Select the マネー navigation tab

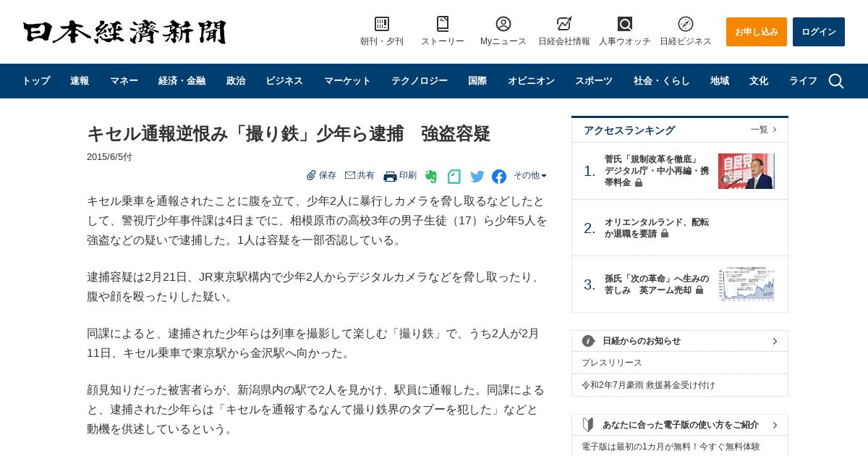pyautogui.click(x=124, y=81)
